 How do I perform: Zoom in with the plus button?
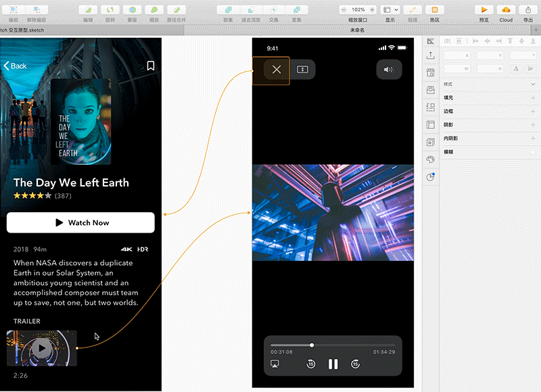[x=372, y=9]
